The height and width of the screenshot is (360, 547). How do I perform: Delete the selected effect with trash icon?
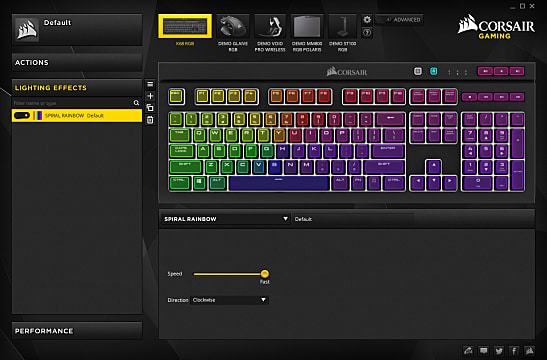[x=150, y=120]
